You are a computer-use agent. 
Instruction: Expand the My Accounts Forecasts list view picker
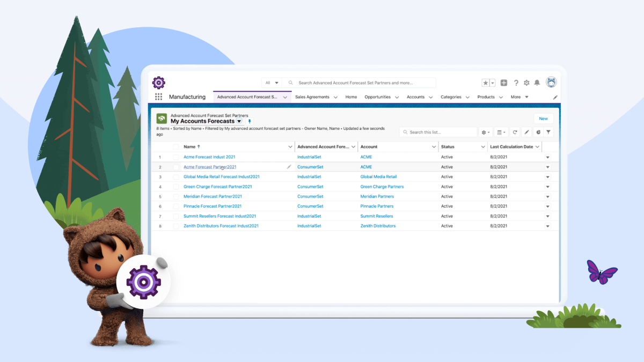tap(239, 121)
